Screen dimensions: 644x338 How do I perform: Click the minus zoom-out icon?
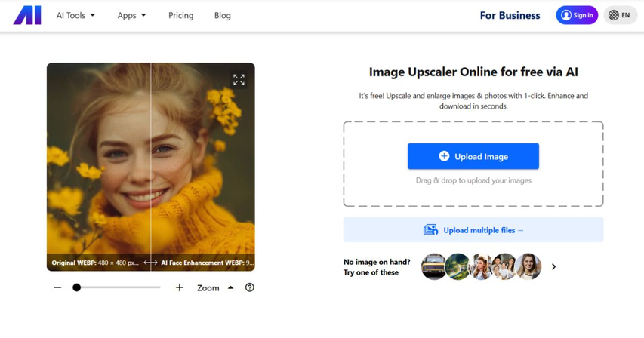click(57, 287)
